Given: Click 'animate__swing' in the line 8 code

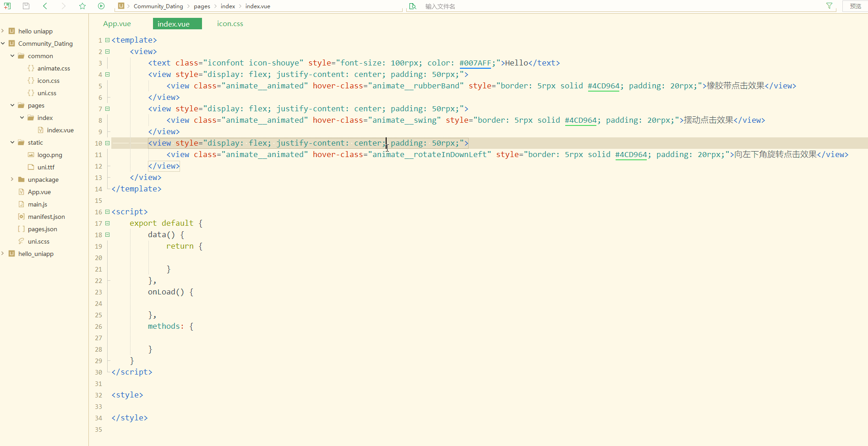Looking at the screenshot, I should tap(404, 120).
